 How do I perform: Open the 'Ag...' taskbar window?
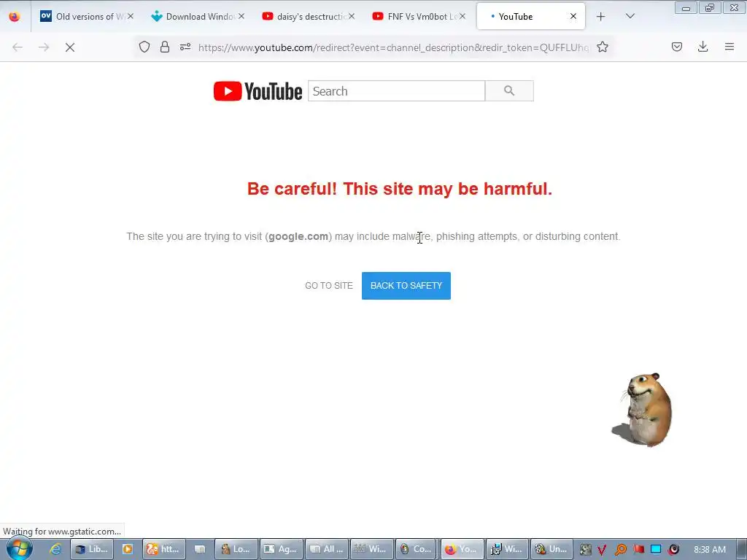pos(282,549)
